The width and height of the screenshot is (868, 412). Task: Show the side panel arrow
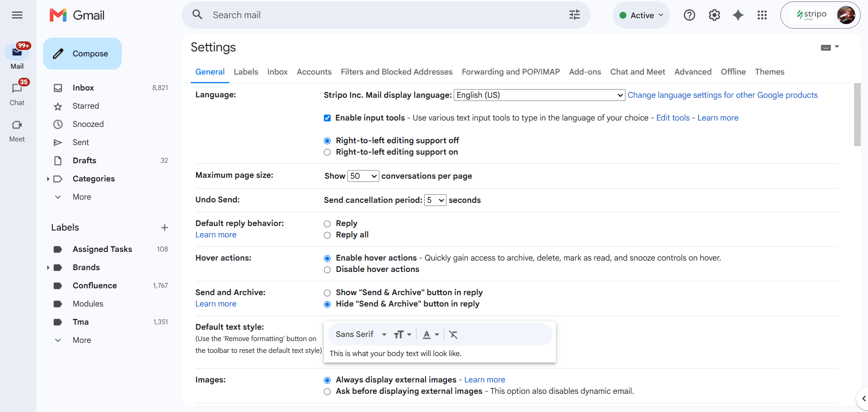[863, 399]
